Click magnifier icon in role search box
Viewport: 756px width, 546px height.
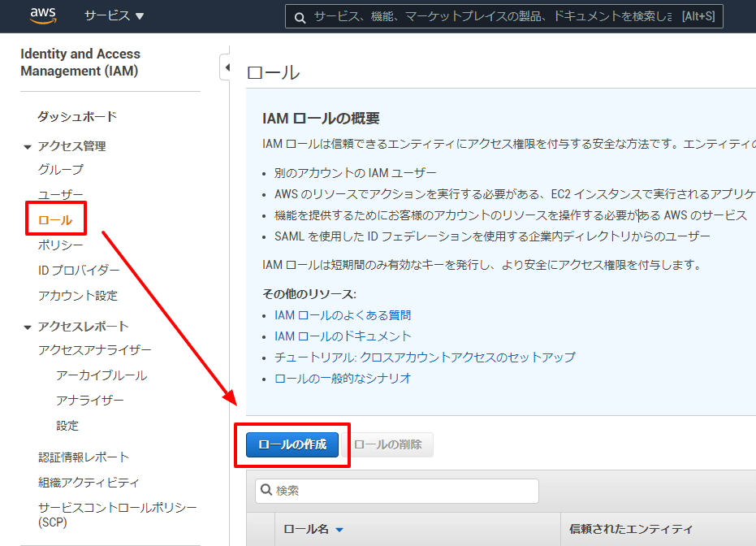click(266, 490)
